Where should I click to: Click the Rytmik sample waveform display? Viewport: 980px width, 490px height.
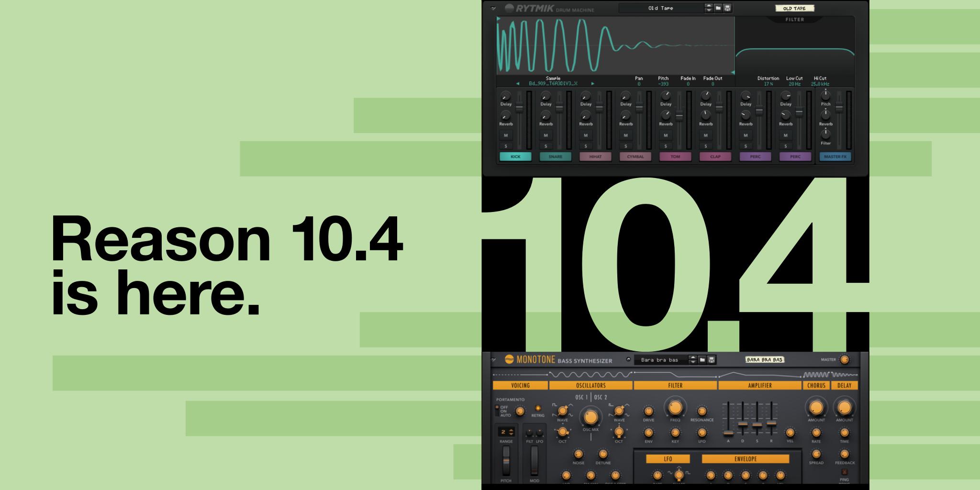[x=615, y=45]
